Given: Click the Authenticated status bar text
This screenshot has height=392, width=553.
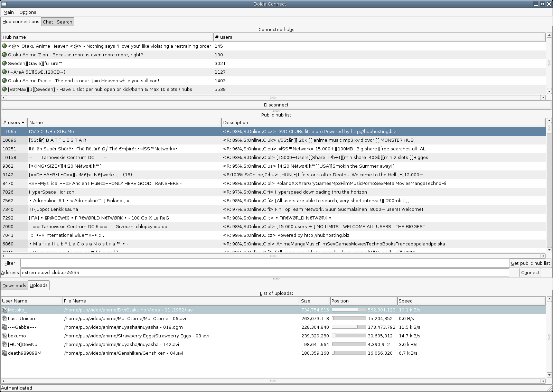Looking at the screenshot, I should [x=17, y=388].
